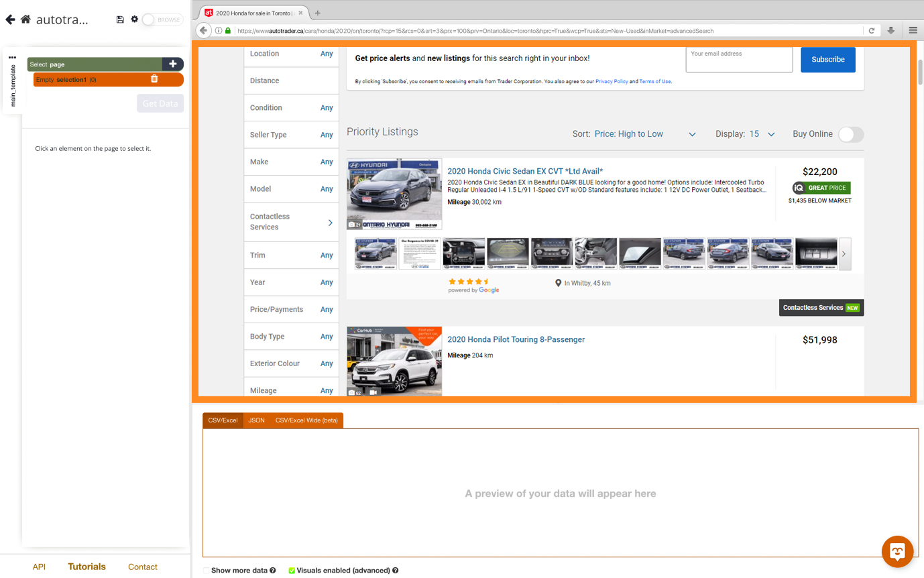924x578 pixels.
Task: Expand the Exterior Colour filter
Action: (291, 363)
